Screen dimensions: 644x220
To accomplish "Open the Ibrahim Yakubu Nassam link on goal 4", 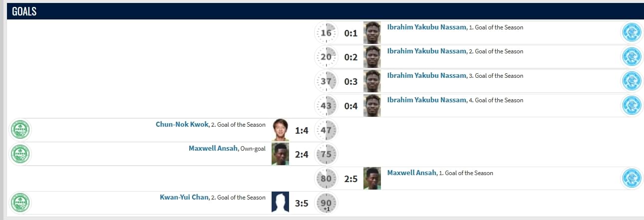I will click(x=427, y=100).
